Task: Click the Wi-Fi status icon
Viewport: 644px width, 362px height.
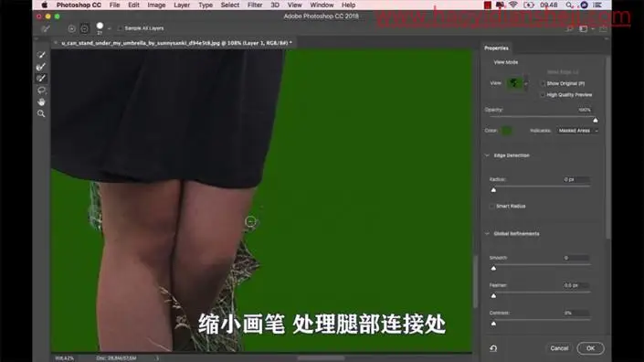Action: [513, 5]
